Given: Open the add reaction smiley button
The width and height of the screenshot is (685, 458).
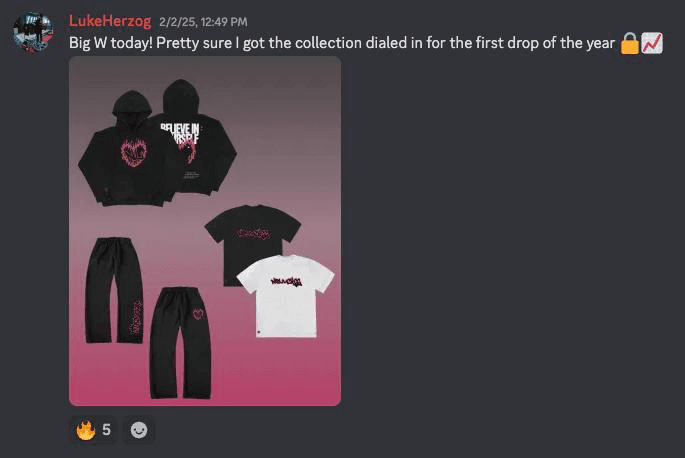Looking at the screenshot, I should tap(139, 430).
